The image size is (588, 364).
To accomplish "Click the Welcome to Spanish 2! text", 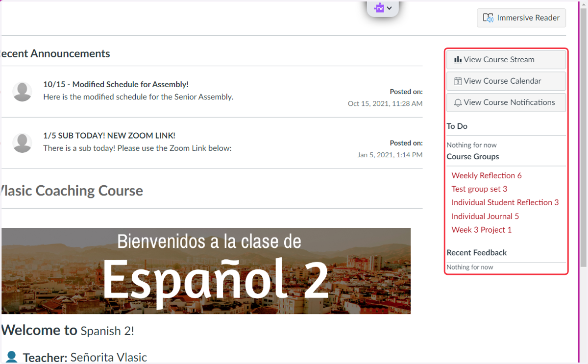I will (x=68, y=330).
